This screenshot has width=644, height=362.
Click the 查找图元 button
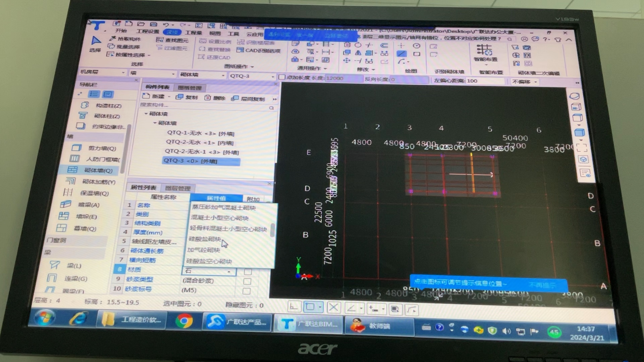tap(172, 40)
